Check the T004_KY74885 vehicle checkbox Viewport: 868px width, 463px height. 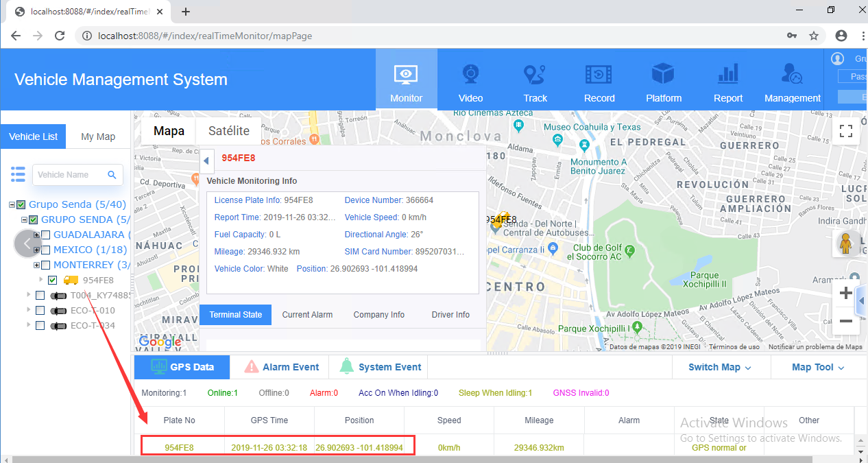click(x=40, y=296)
